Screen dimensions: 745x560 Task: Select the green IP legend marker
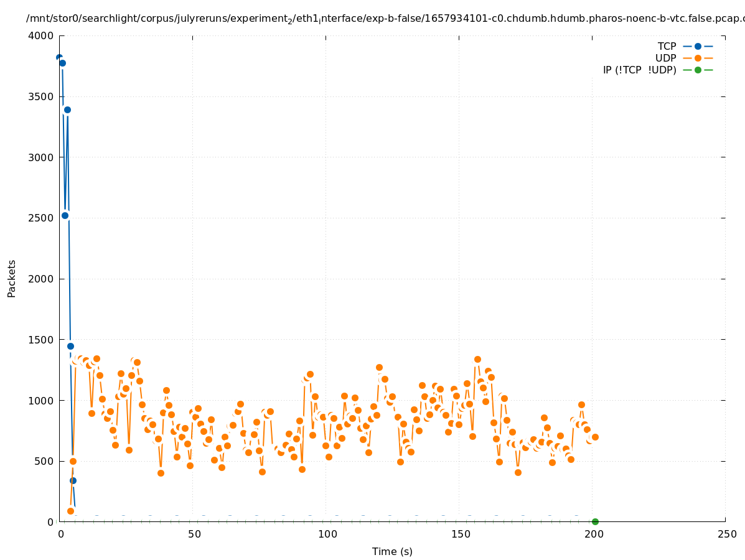698,70
